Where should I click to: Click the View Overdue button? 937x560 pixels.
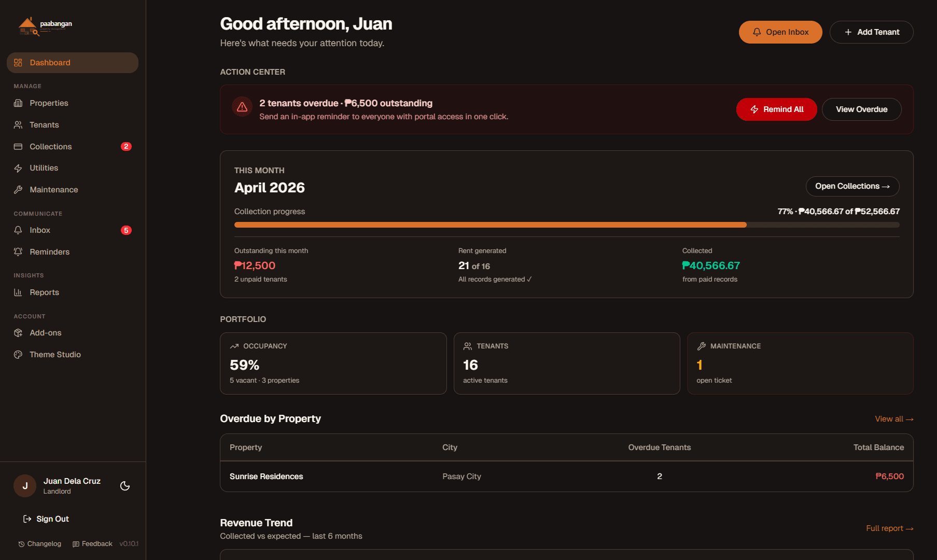[x=862, y=109]
